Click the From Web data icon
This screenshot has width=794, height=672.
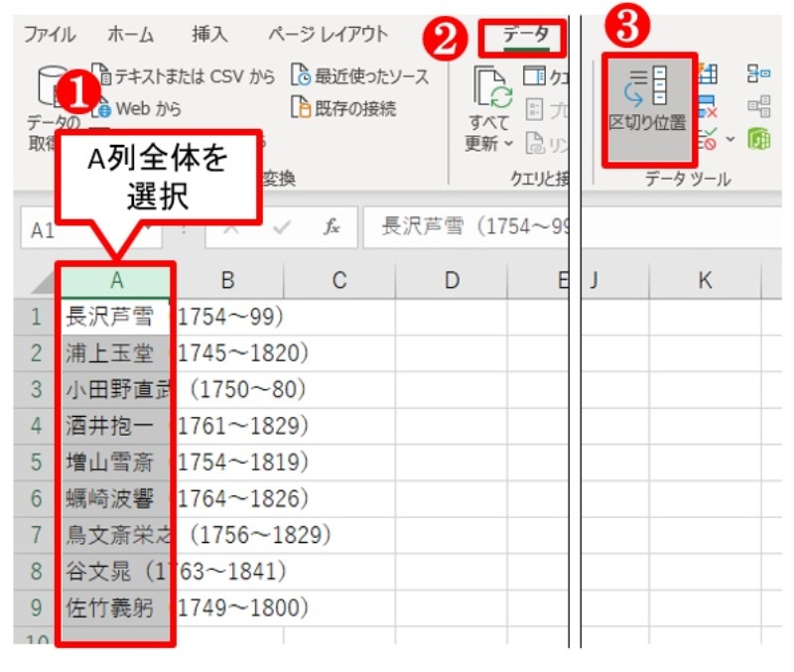(x=106, y=110)
